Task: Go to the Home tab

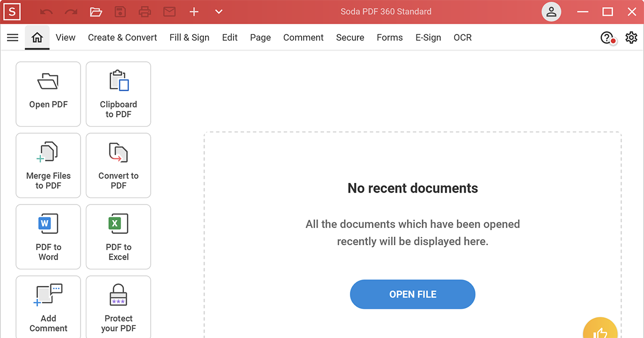Action: click(37, 38)
